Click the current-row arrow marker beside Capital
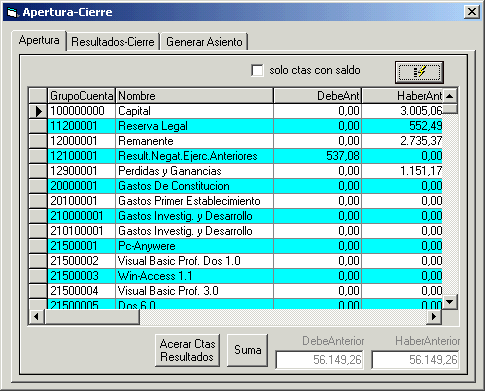 38,111
